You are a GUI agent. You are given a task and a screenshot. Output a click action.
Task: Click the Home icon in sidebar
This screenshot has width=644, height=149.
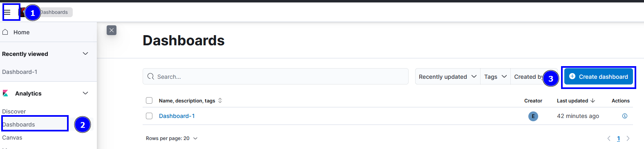pyautogui.click(x=5, y=32)
